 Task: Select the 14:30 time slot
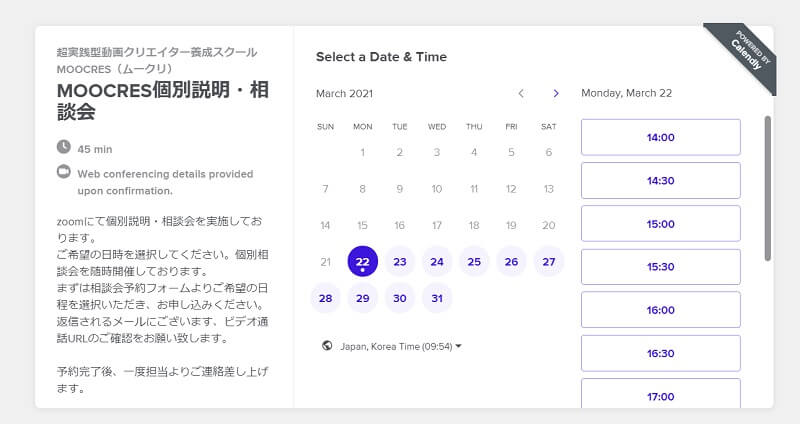click(660, 180)
